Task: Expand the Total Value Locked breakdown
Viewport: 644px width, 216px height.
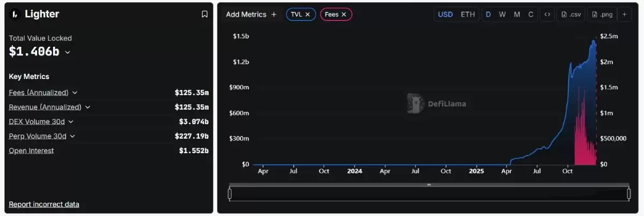Action: click(68, 52)
